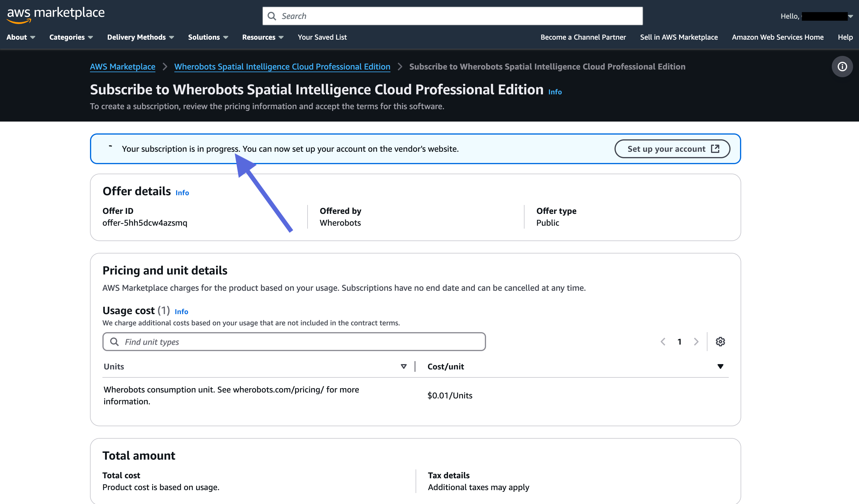Click Info link next to Offer details
Screen dimensions: 859x504
tap(182, 193)
